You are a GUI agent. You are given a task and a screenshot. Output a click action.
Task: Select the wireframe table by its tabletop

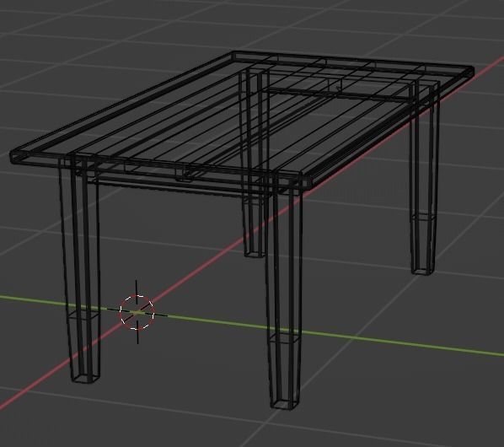pos(242,121)
